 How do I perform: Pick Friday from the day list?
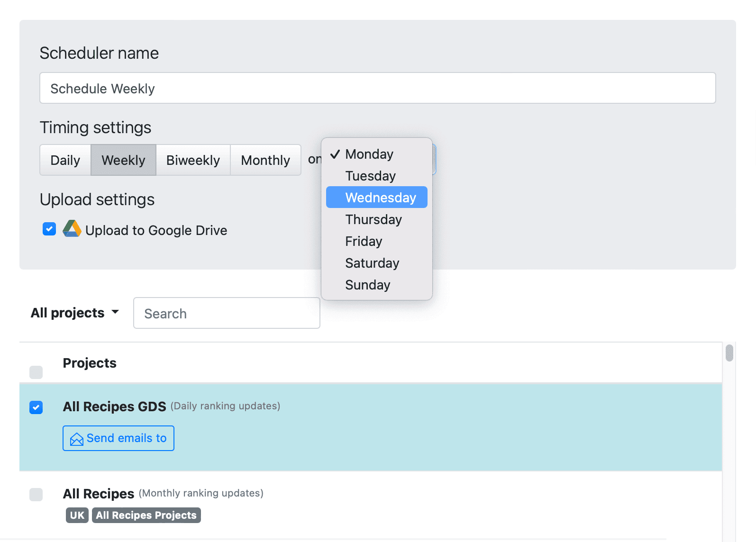pos(377,241)
